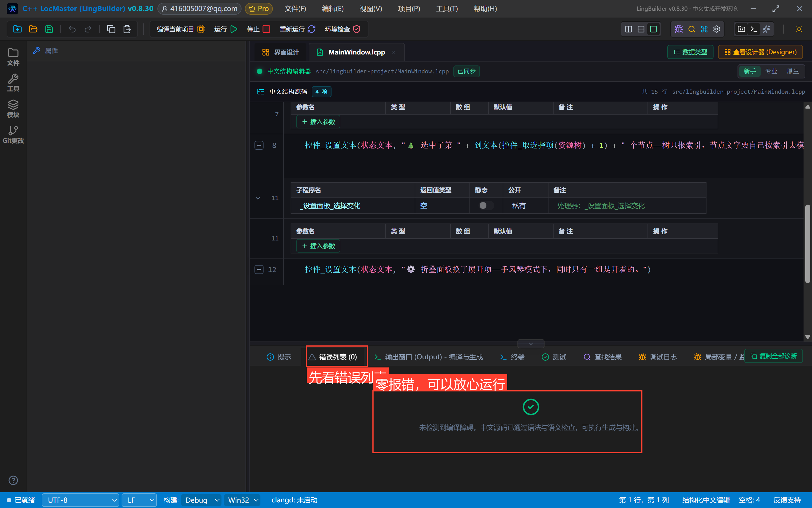812x508 pixels.
Task: Open a file with the folder icon
Action: [x=33, y=29]
